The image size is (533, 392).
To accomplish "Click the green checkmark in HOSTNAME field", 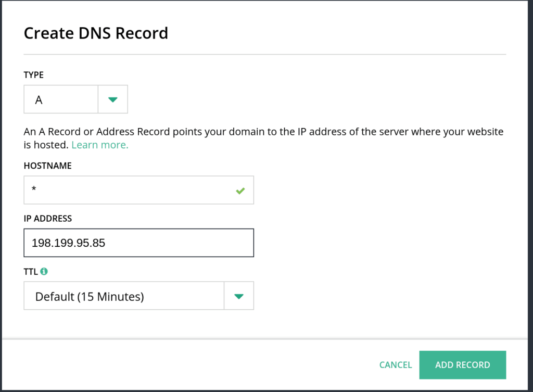I will pyautogui.click(x=240, y=191).
